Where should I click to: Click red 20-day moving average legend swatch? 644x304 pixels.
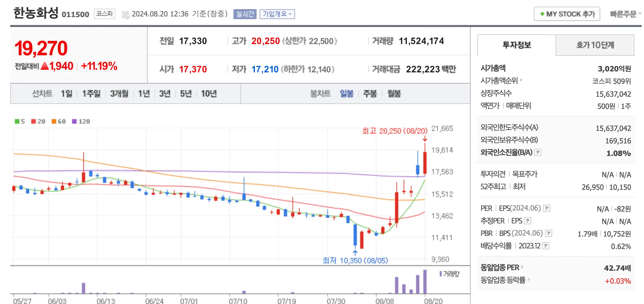34,121
